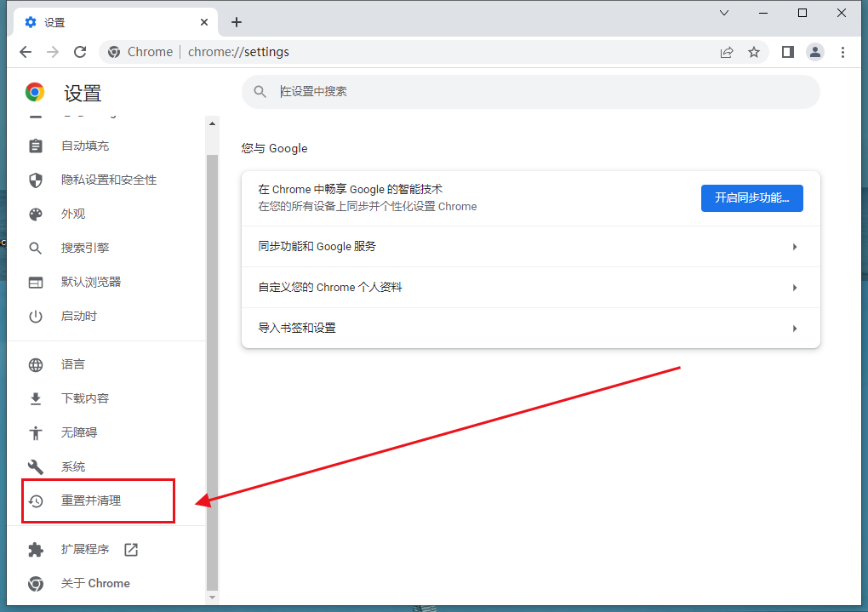This screenshot has width=868, height=612.
Task: Click the 您与 Google heading
Action: (274, 148)
